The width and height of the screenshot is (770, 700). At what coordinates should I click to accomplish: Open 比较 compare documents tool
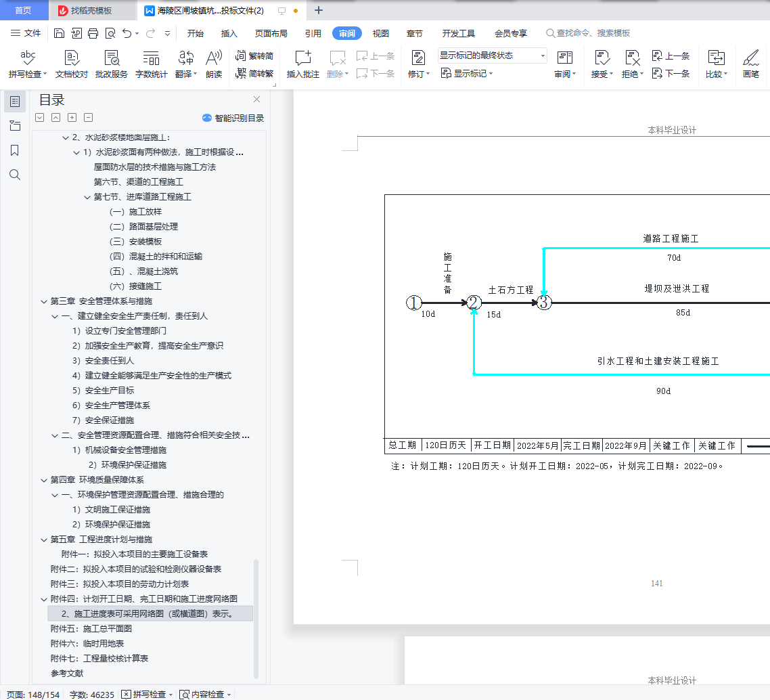coord(717,64)
